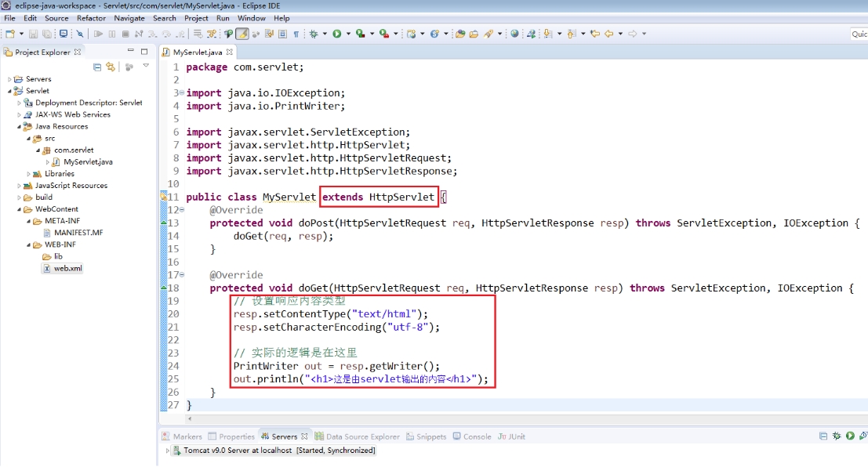Start the server with green run icon
This screenshot has height=467, width=868.
pyautogui.click(x=850, y=436)
